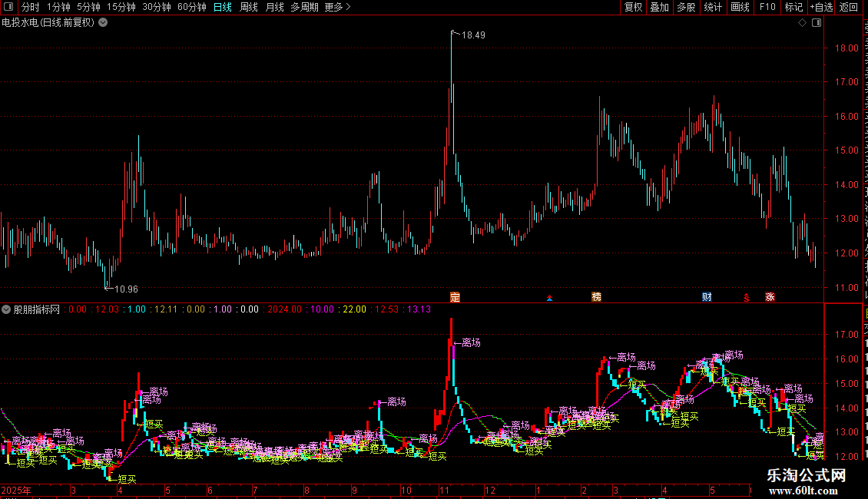Click the 财 financial event marker
Image resolution: width=868 pixels, height=499 pixels.
tap(707, 297)
